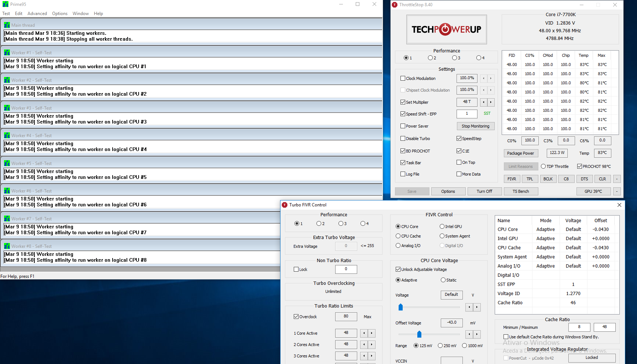Toggle the Overclock checkbox in Turbo Ratio Limits
The height and width of the screenshot is (364, 637).
point(296,317)
